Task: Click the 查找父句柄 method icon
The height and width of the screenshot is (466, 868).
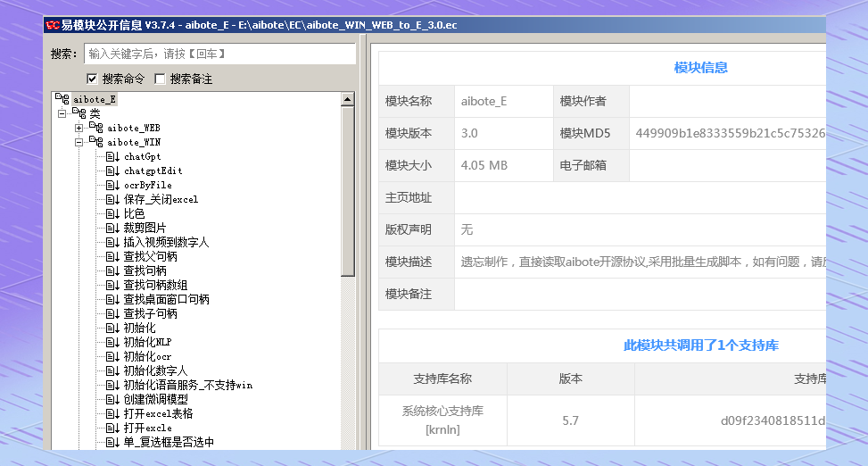Action: (x=113, y=256)
